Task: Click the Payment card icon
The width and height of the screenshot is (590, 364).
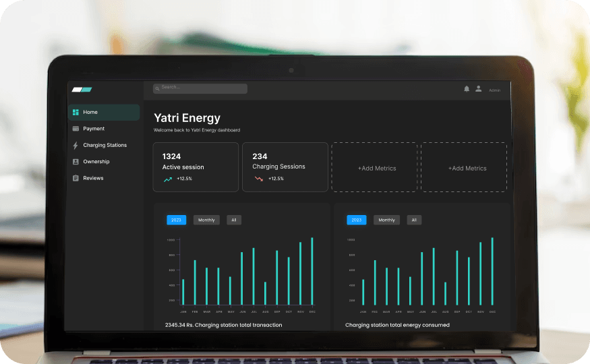Action: pyautogui.click(x=76, y=129)
